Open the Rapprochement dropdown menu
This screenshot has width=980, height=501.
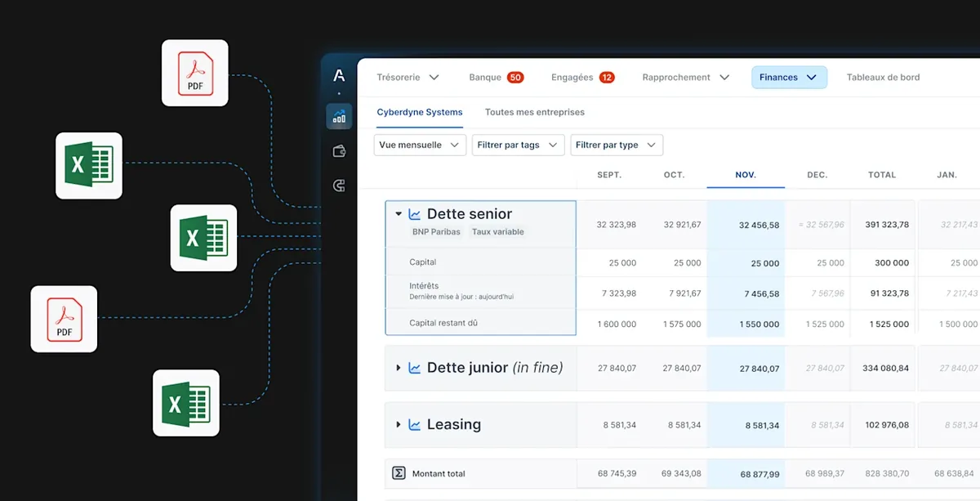[686, 78]
